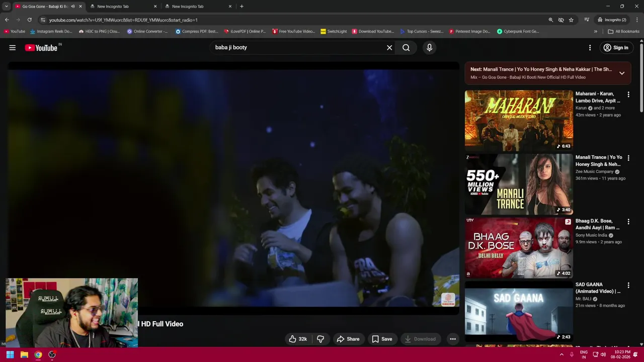Open File Explorer from the taskbar
This screenshot has width=644, height=362.
[24, 354]
